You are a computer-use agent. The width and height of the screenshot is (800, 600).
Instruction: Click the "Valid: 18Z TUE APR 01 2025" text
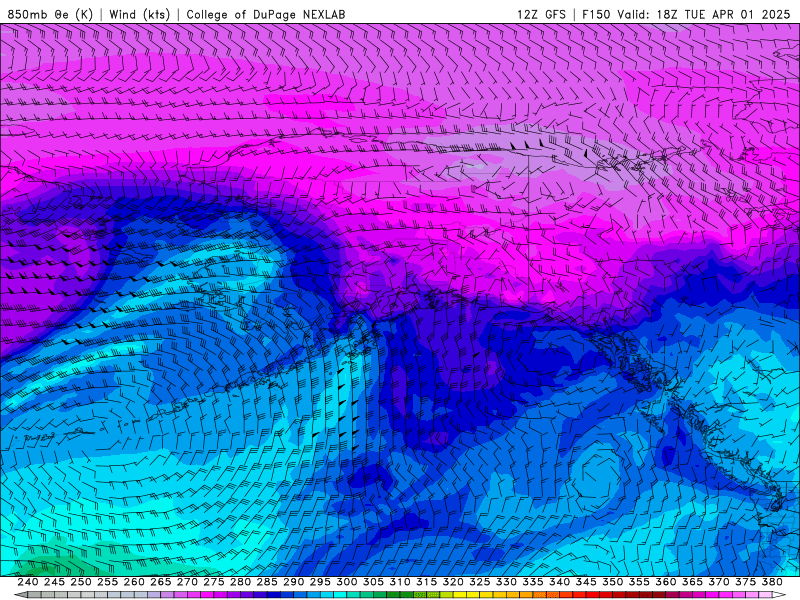coord(704,14)
